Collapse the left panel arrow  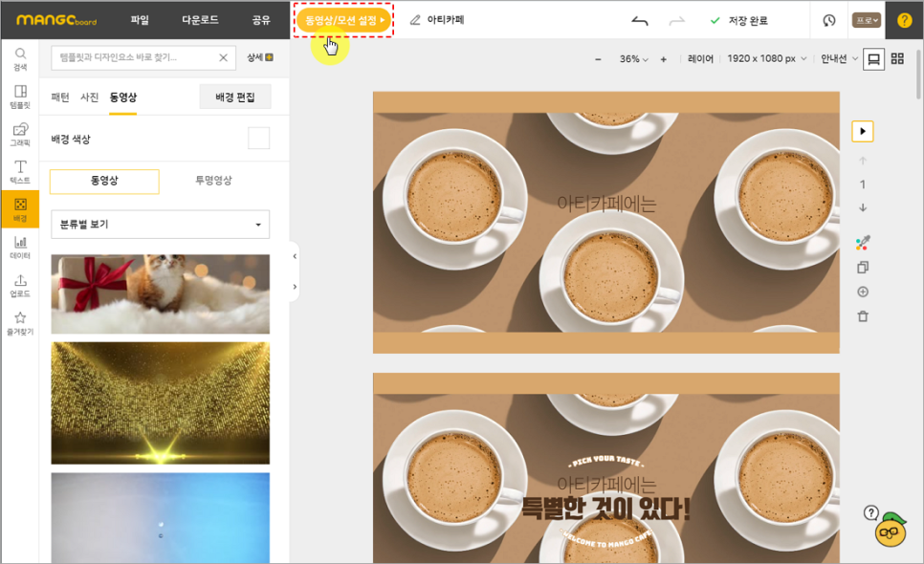point(295,256)
